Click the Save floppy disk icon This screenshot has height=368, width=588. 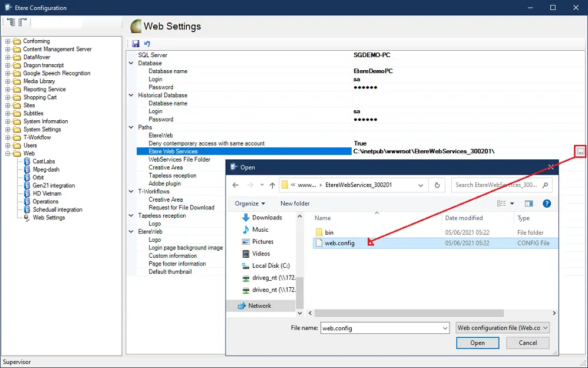136,44
